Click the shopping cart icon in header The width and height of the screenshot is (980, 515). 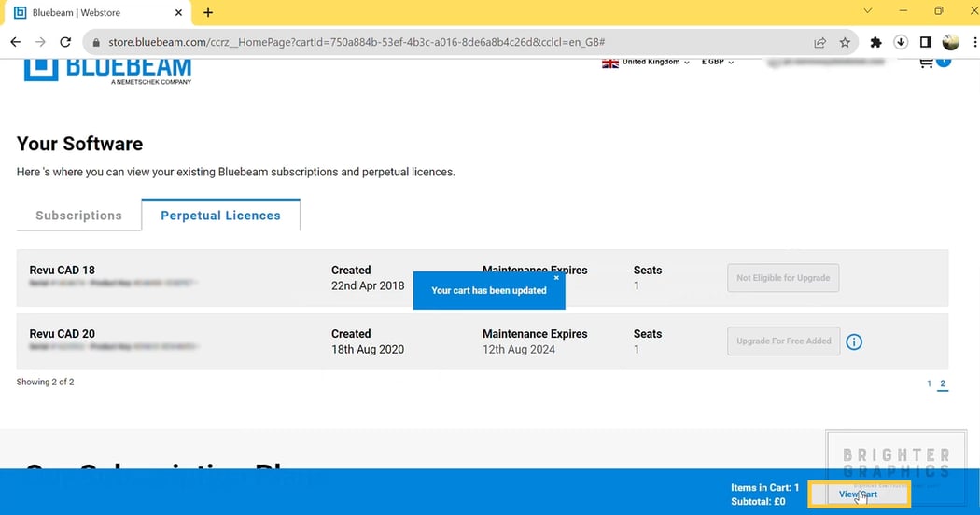coord(926,63)
